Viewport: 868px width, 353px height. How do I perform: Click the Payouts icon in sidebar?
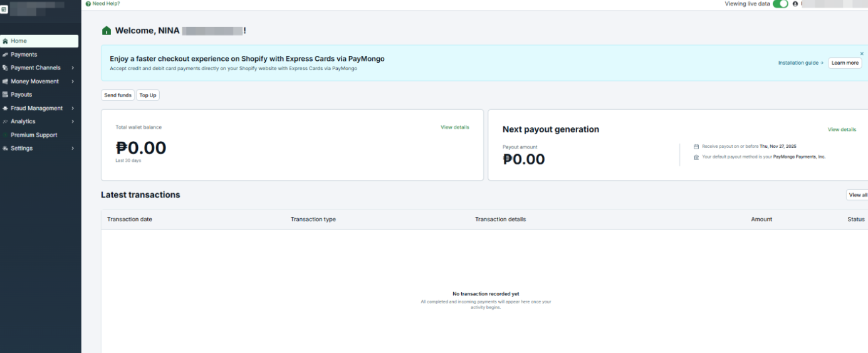[5, 95]
